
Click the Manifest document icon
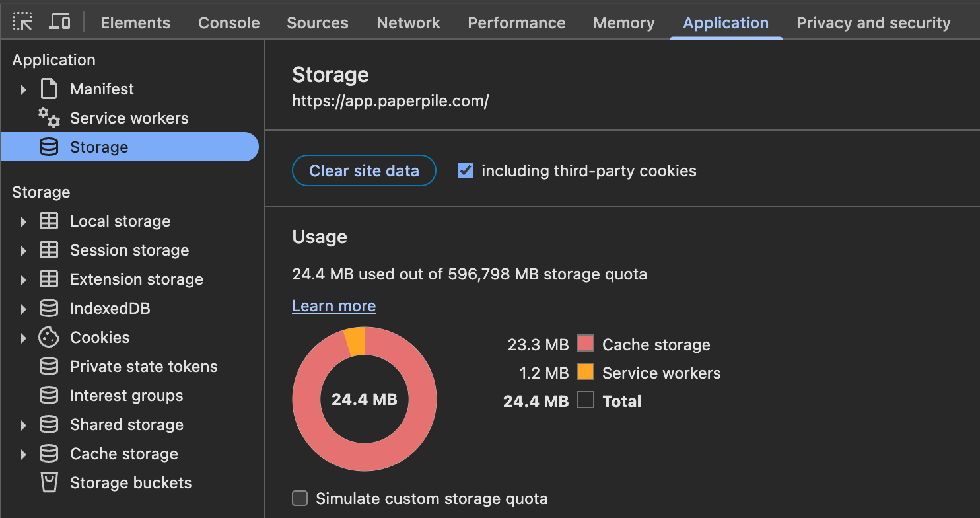(x=49, y=89)
